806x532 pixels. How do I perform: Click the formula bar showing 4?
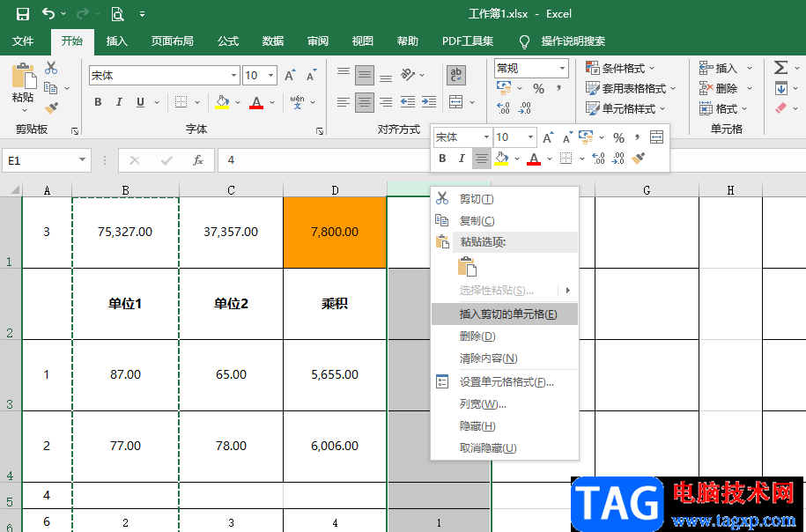coord(324,160)
